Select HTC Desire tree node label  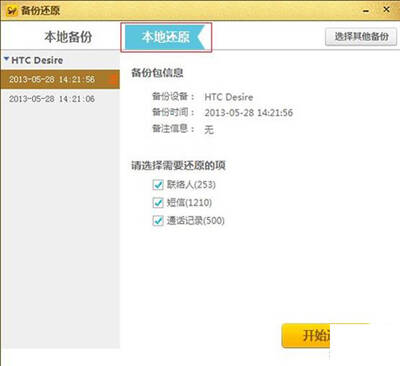pos(37,60)
